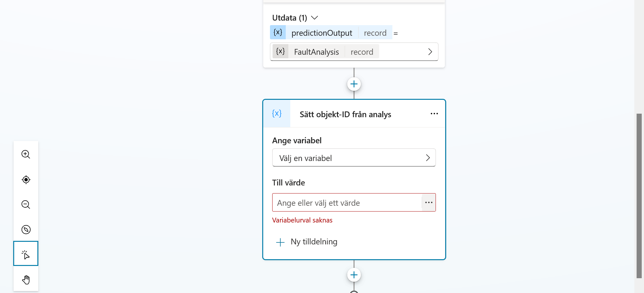Click the Variabelurval saknas error message

coord(302,220)
